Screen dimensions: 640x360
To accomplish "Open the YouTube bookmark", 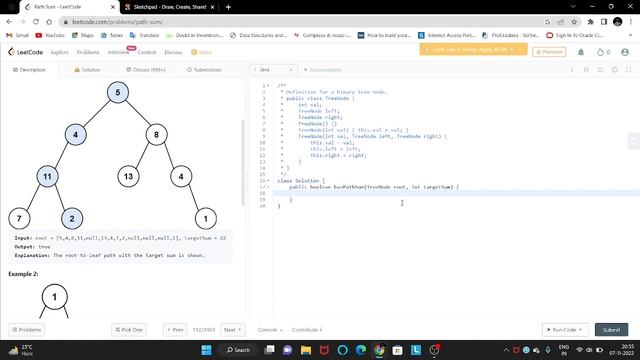I will (x=50, y=36).
